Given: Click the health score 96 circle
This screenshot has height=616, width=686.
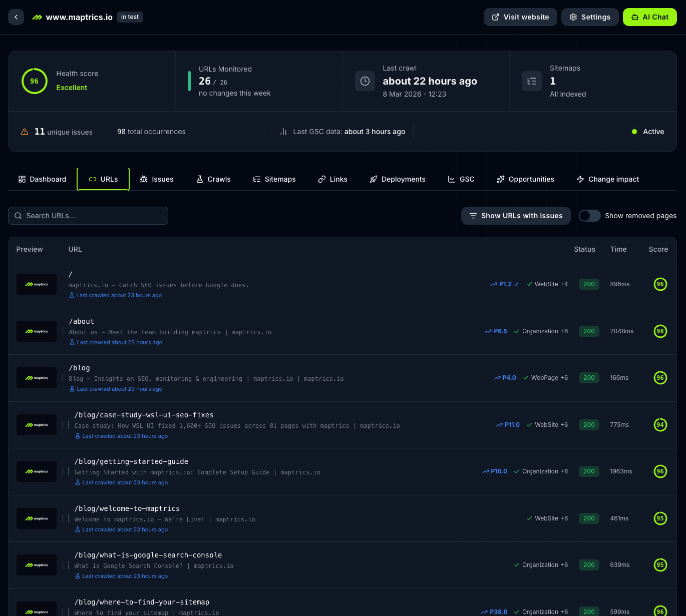Looking at the screenshot, I should 35,81.
